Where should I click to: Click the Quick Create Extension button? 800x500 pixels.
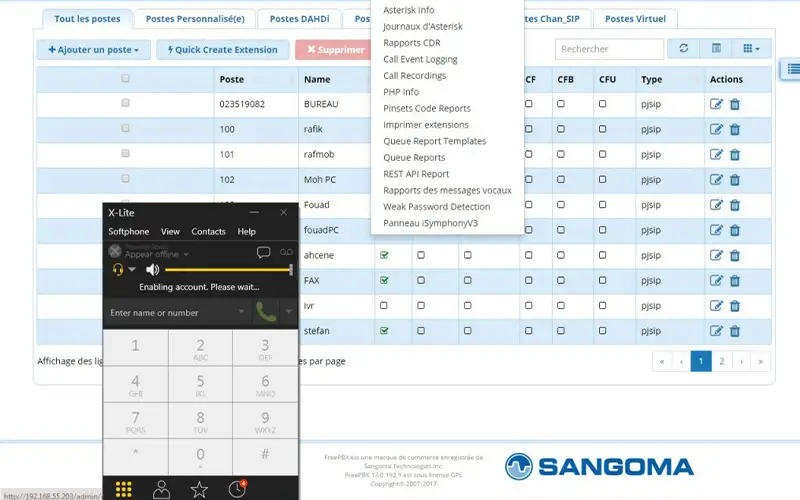(222, 49)
